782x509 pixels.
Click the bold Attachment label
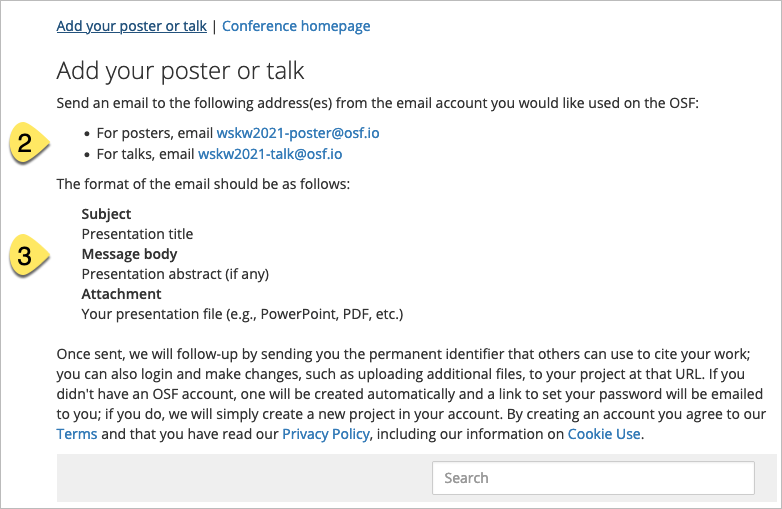click(121, 294)
